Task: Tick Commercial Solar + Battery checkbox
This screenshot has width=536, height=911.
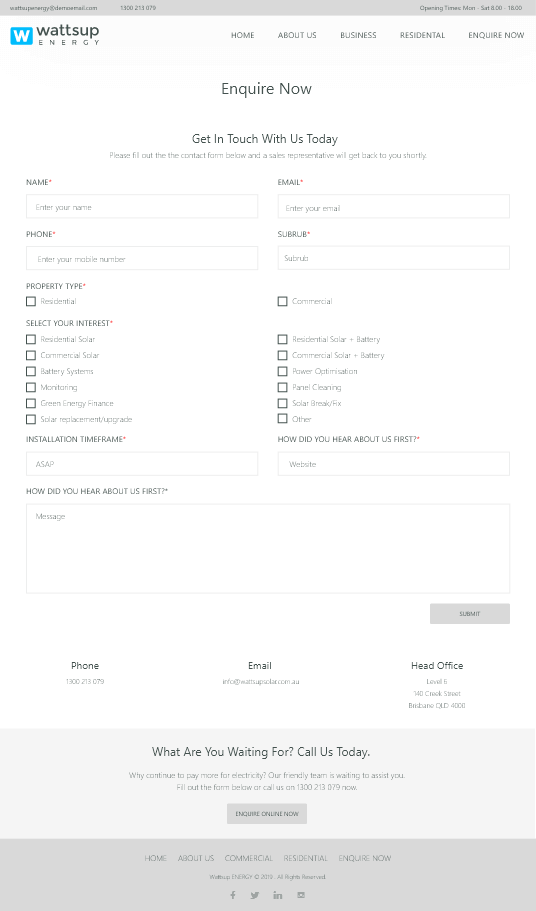Action: pyautogui.click(x=282, y=355)
